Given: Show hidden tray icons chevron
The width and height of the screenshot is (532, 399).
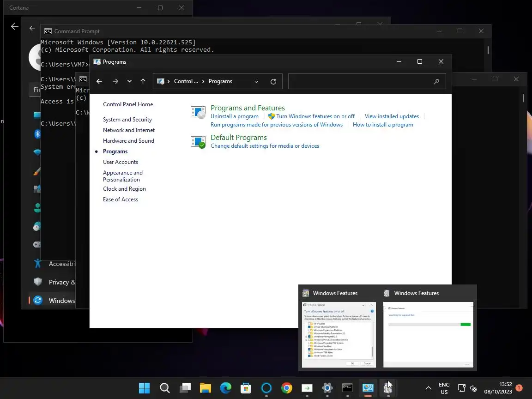Looking at the screenshot, I should pyautogui.click(x=429, y=388).
